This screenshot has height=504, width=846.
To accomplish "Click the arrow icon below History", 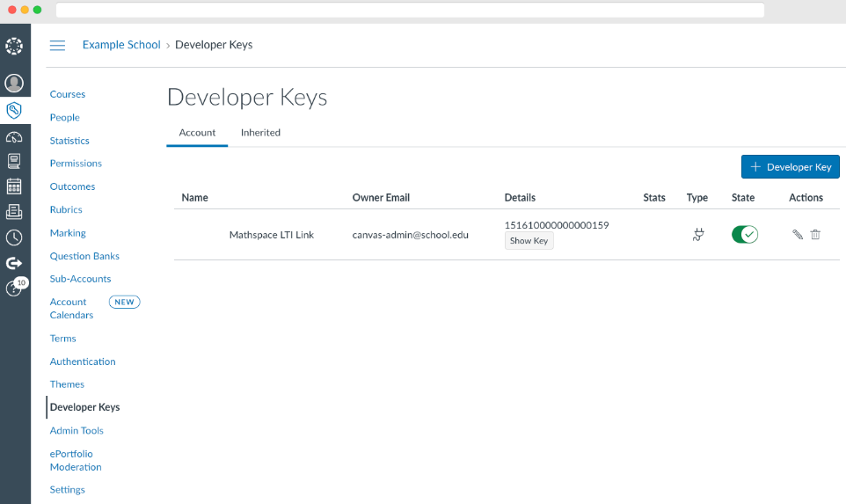I will pos(14,263).
